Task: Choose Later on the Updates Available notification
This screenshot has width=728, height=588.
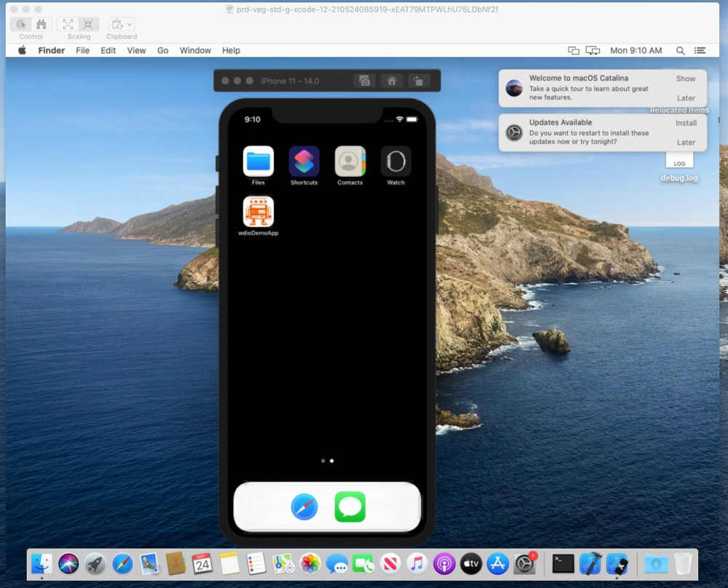Action: point(686,143)
